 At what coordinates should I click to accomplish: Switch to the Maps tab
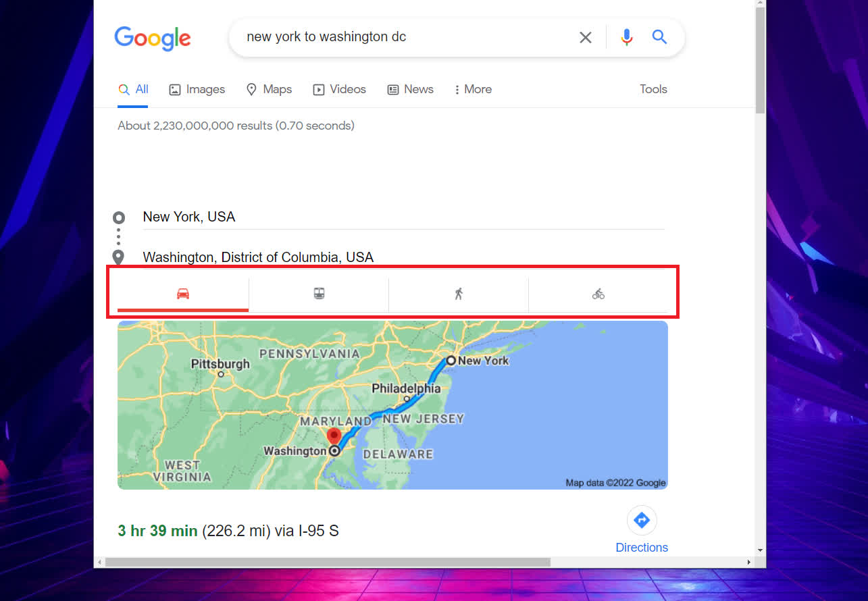click(x=269, y=89)
